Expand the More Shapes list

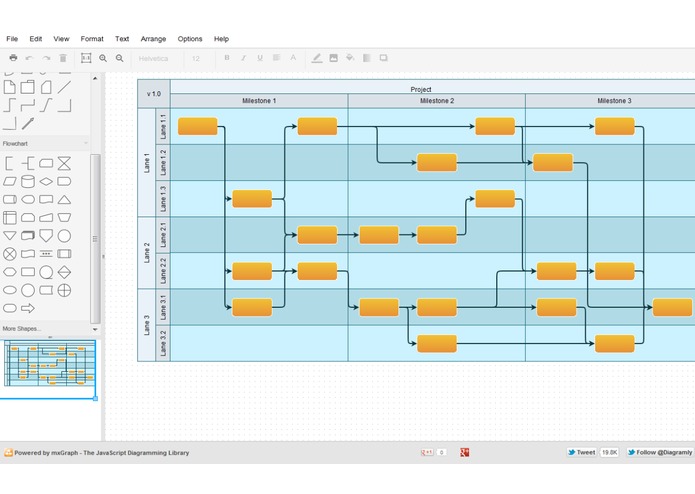tap(21, 329)
